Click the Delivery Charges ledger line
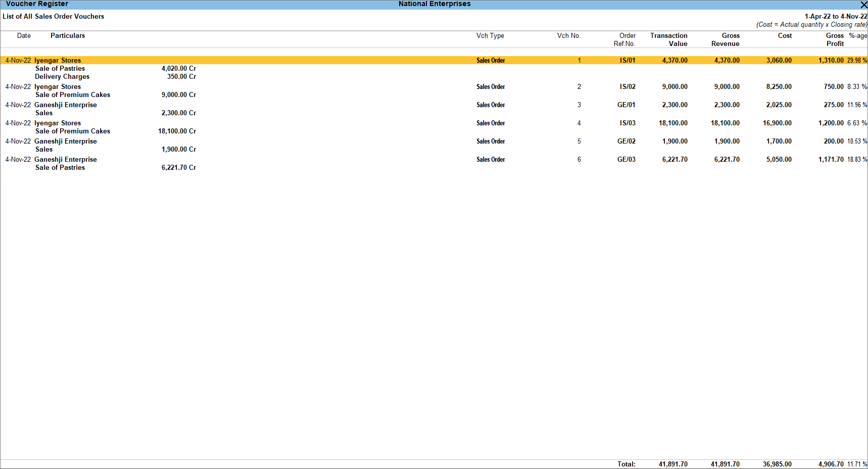Image resolution: width=868 pixels, height=469 pixels. (116, 77)
